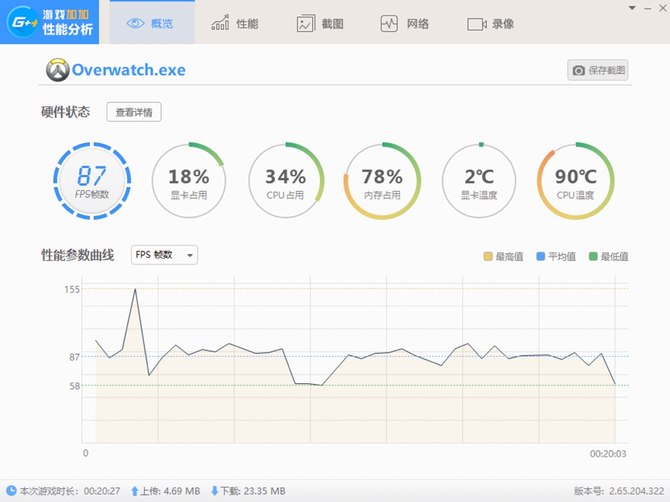The width and height of the screenshot is (670, 502).
Task: Click the G++ 游戏加加 logo
Action: coord(50,22)
